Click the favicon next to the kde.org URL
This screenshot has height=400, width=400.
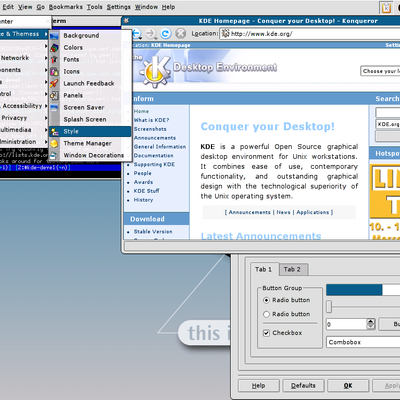(x=226, y=33)
